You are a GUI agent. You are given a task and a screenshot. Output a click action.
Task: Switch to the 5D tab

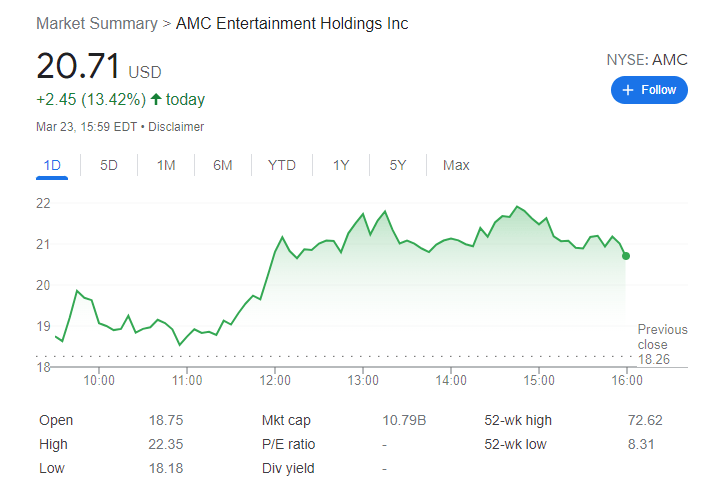pyautogui.click(x=109, y=165)
